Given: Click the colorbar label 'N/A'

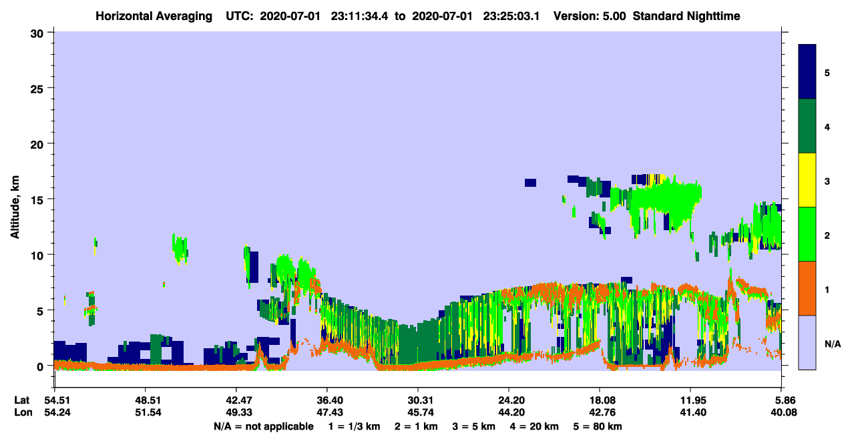Looking at the screenshot, I should click(832, 344).
